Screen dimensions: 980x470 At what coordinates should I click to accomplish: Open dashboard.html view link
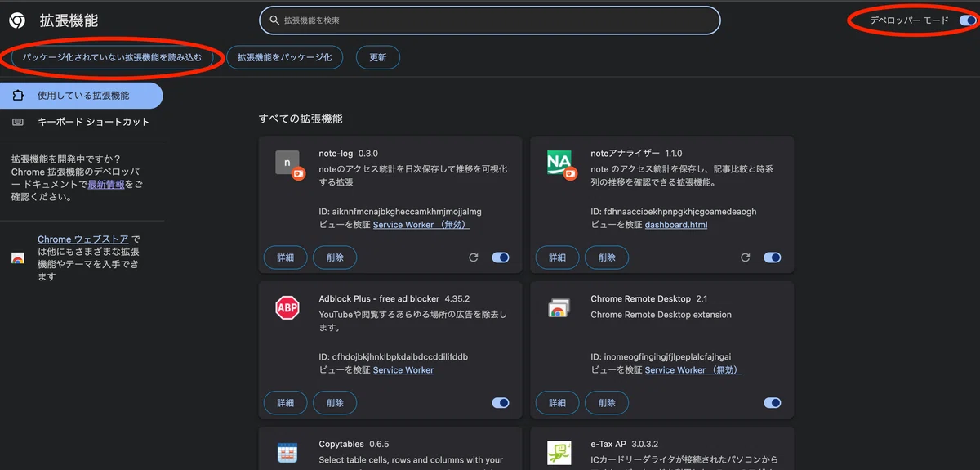point(676,225)
